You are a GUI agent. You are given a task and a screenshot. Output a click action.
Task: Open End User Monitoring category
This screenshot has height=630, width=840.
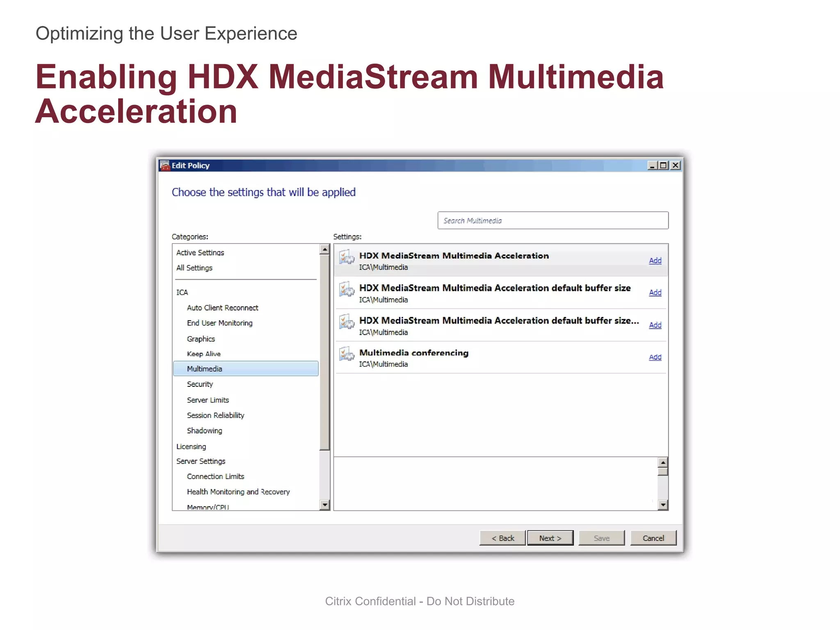tap(220, 323)
